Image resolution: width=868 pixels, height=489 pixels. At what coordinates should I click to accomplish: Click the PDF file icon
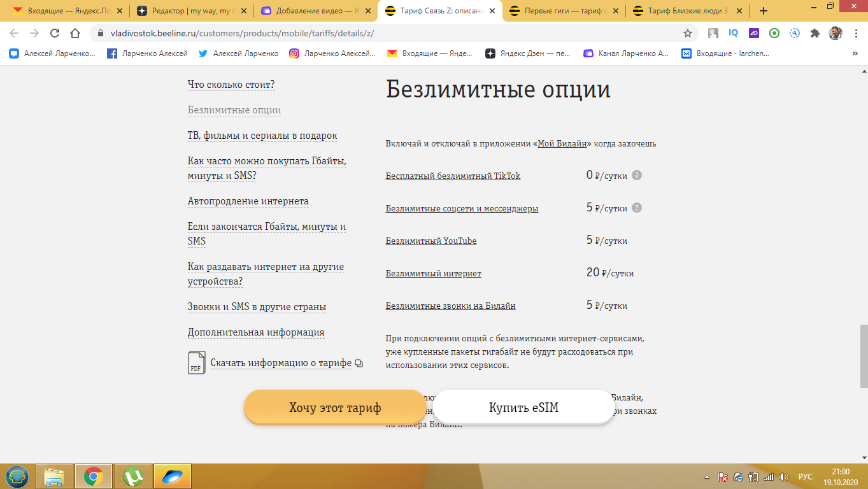tap(196, 362)
